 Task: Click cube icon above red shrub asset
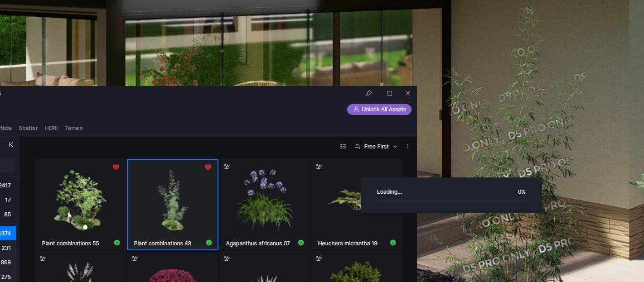(x=135, y=258)
